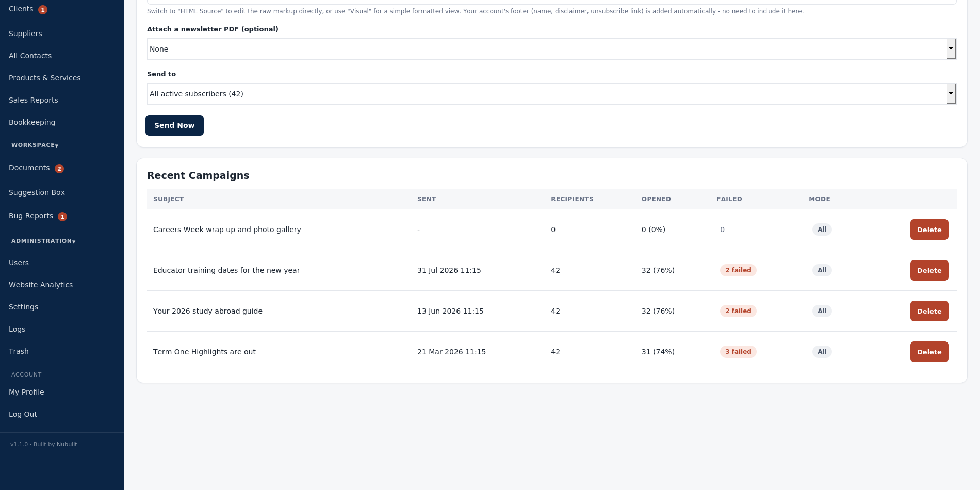Image resolution: width=980 pixels, height=490 pixels.
Task: Delete the Term One Highlights campaign
Action: pyautogui.click(x=929, y=352)
